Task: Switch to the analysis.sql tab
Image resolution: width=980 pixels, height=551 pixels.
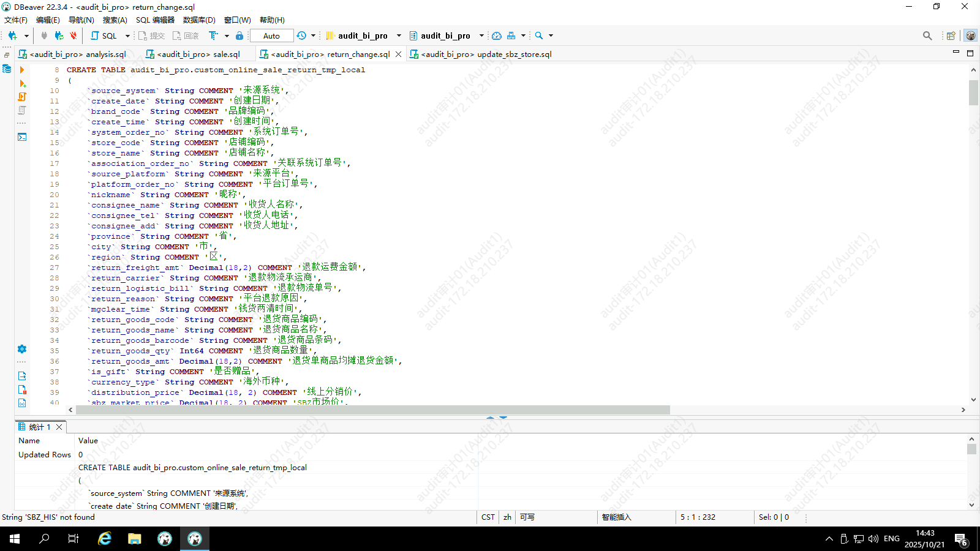Action: [x=77, y=54]
